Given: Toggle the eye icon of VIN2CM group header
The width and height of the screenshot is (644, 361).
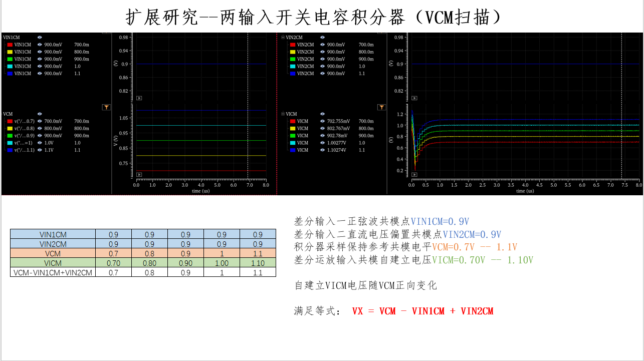Looking at the screenshot, I should click(322, 38).
